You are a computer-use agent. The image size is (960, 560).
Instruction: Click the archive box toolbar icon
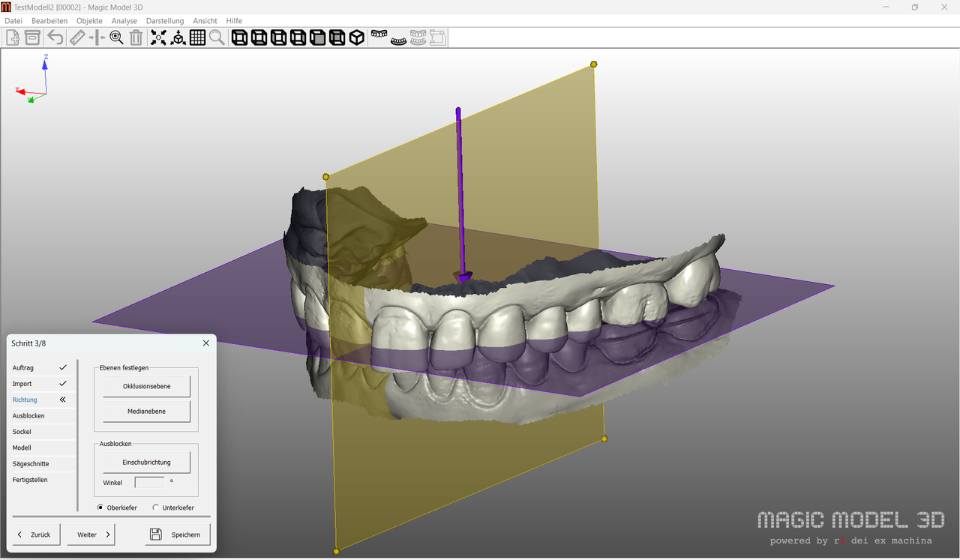[x=32, y=37]
